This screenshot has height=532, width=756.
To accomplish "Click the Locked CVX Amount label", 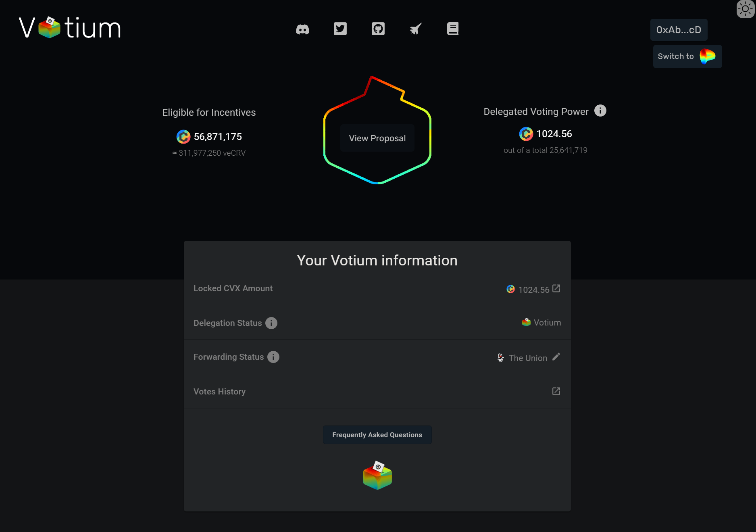I will [233, 288].
